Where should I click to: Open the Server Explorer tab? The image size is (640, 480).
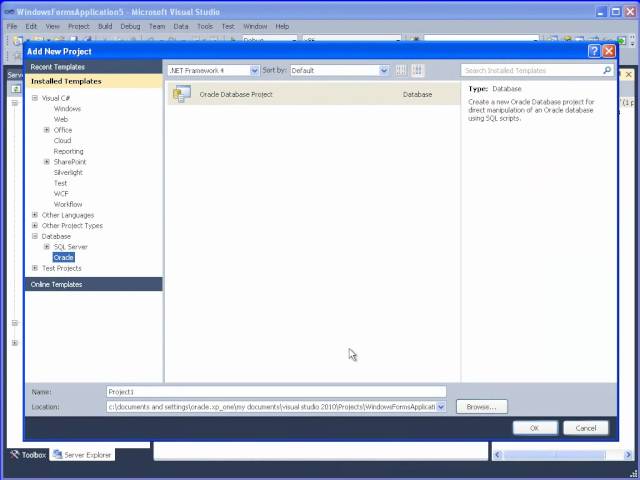tap(82, 455)
